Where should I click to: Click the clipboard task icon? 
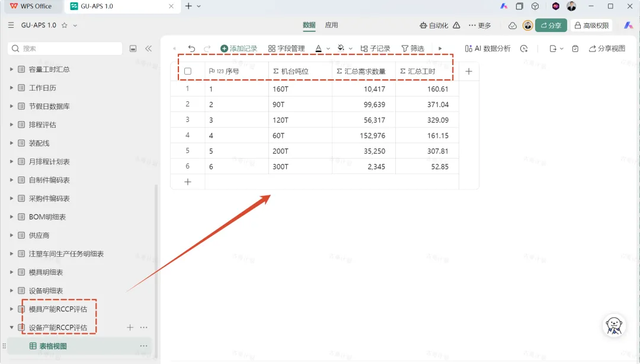pyautogui.click(x=575, y=49)
